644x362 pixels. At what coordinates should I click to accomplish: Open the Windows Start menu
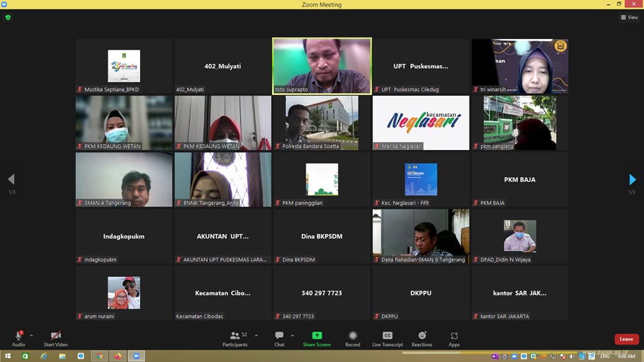click(x=8, y=357)
